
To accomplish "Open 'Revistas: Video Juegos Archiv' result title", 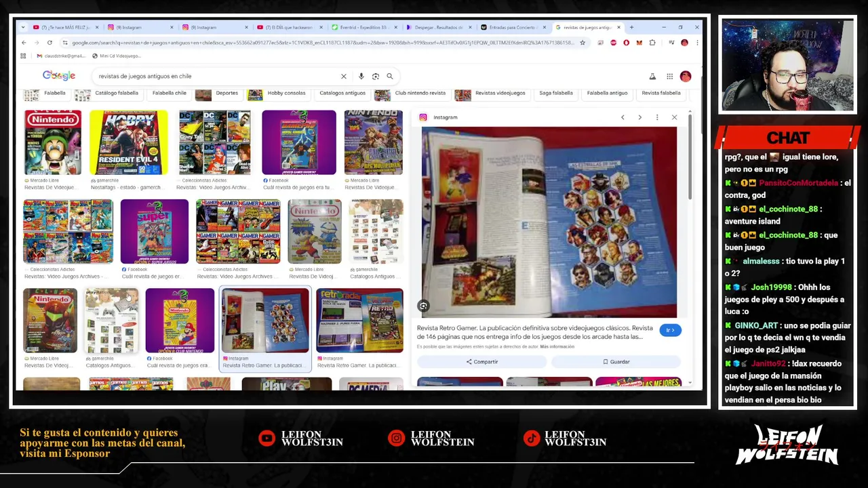I will [x=213, y=188].
